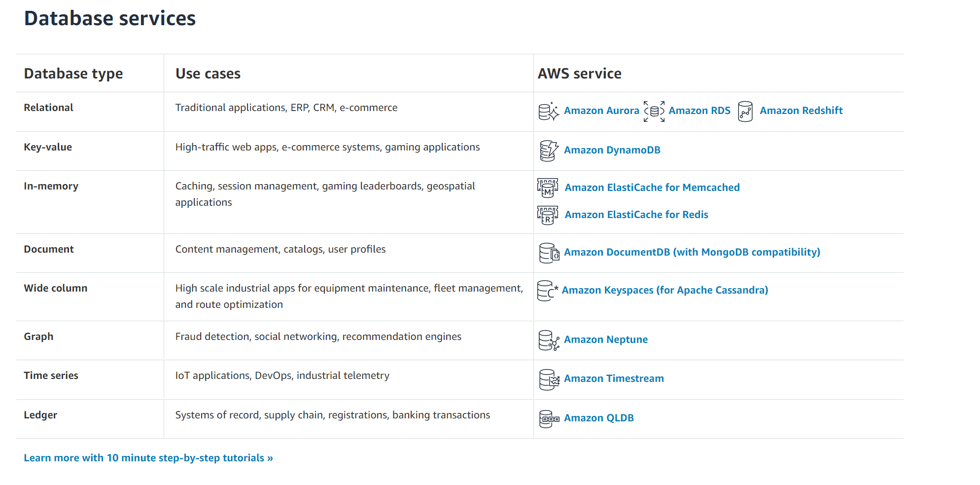This screenshot has width=980, height=485.
Task: Select the Database services heading text
Action: [x=110, y=19]
